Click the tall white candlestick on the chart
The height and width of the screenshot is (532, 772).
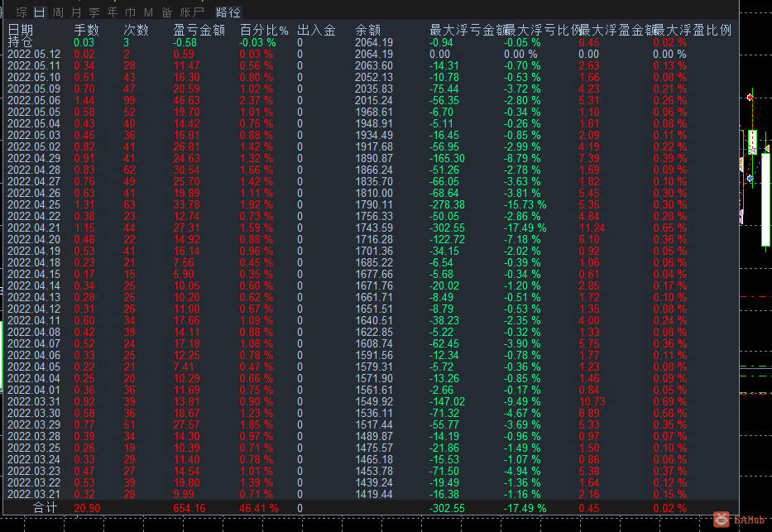pos(765,199)
